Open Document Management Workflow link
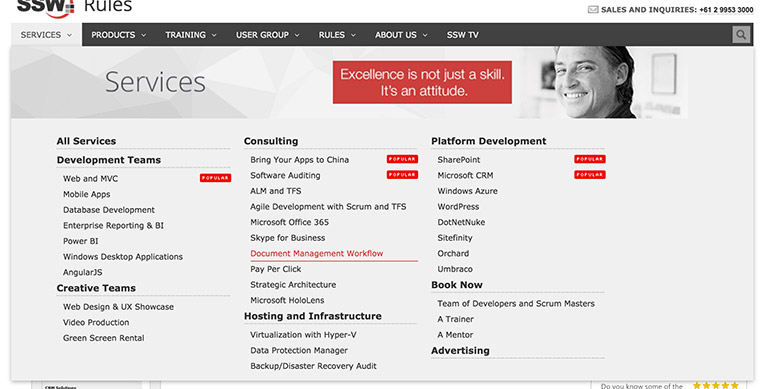This screenshot has width=760, height=389. point(317,253)
